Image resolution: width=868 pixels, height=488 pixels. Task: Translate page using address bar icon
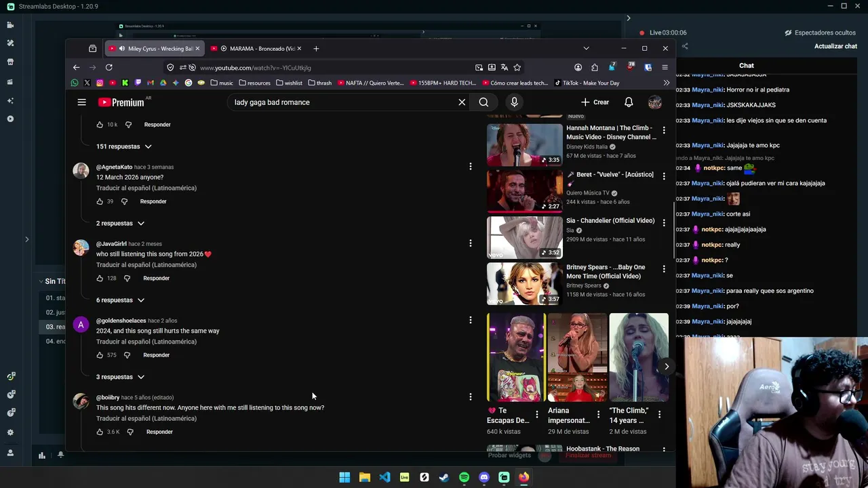coord(504,67)
